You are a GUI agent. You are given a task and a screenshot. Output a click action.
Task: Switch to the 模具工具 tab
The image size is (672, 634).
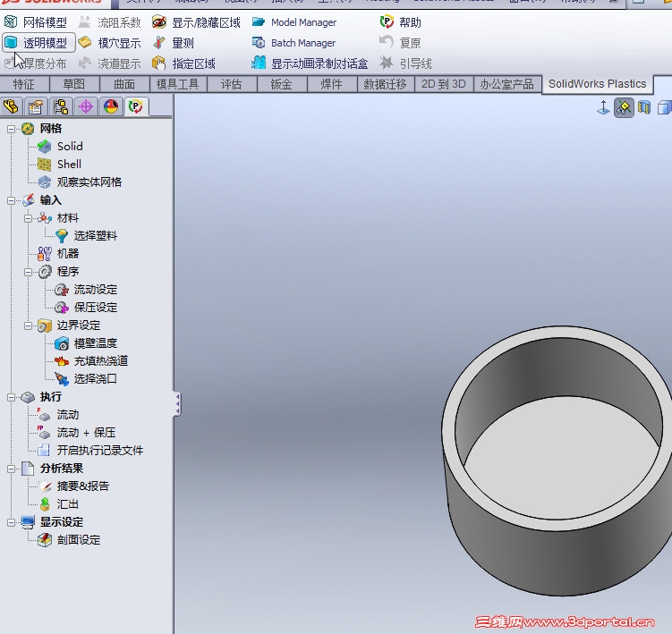coord(178,84)
